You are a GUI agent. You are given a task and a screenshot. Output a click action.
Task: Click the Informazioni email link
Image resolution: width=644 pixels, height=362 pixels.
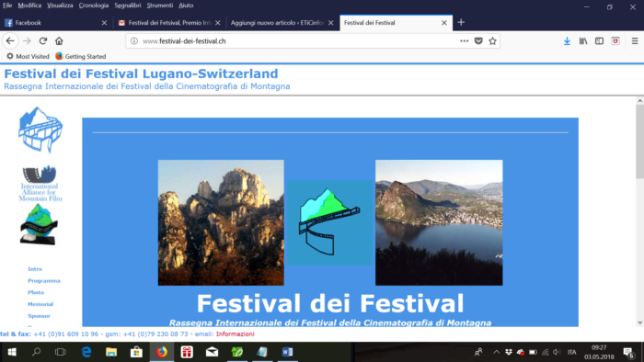(236, 334)
